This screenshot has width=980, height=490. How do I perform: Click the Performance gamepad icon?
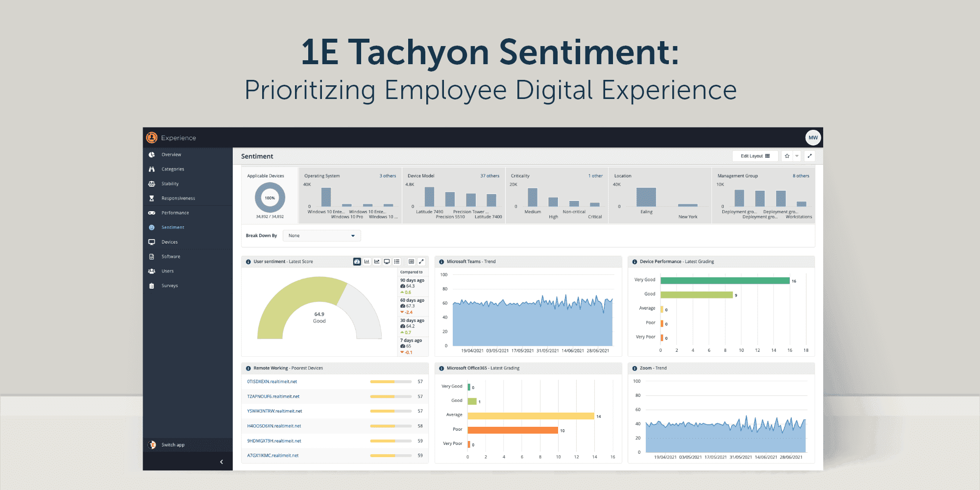coord(151,213)
